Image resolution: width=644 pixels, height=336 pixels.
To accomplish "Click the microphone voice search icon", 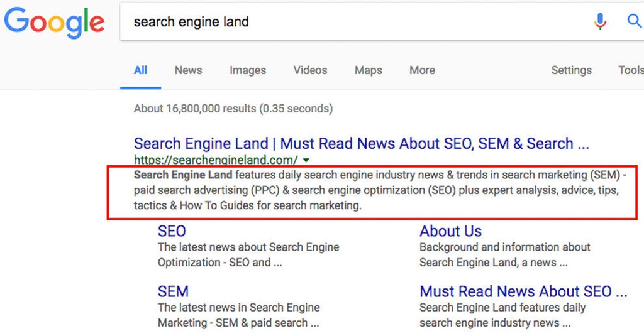I will [600, 21].
